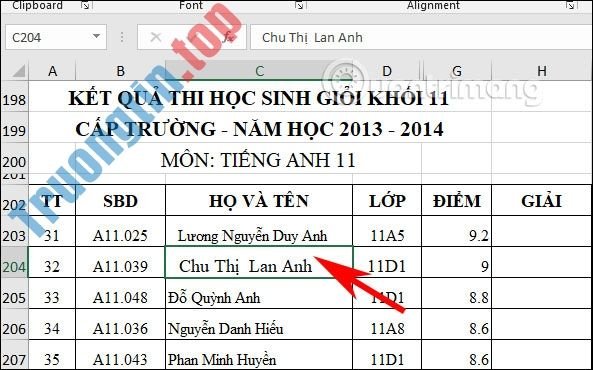The image size is (593, 370).
Task: Open the Font group dialog launcher
Action: [300, 5]
